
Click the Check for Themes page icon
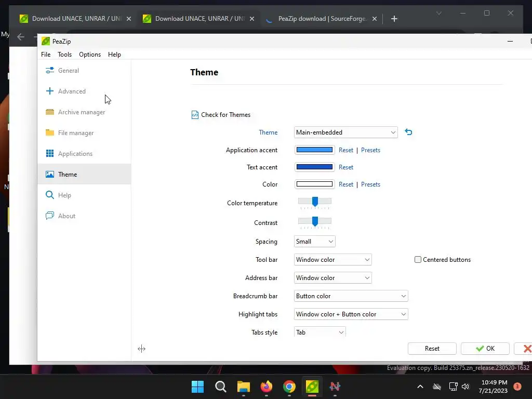point(195,115)
